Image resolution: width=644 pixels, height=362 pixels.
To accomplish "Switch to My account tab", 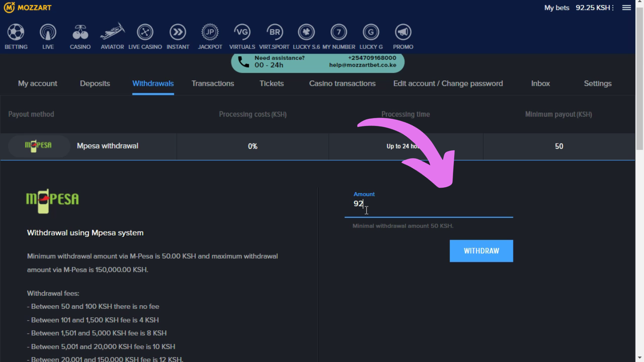I will pos(38,84).
